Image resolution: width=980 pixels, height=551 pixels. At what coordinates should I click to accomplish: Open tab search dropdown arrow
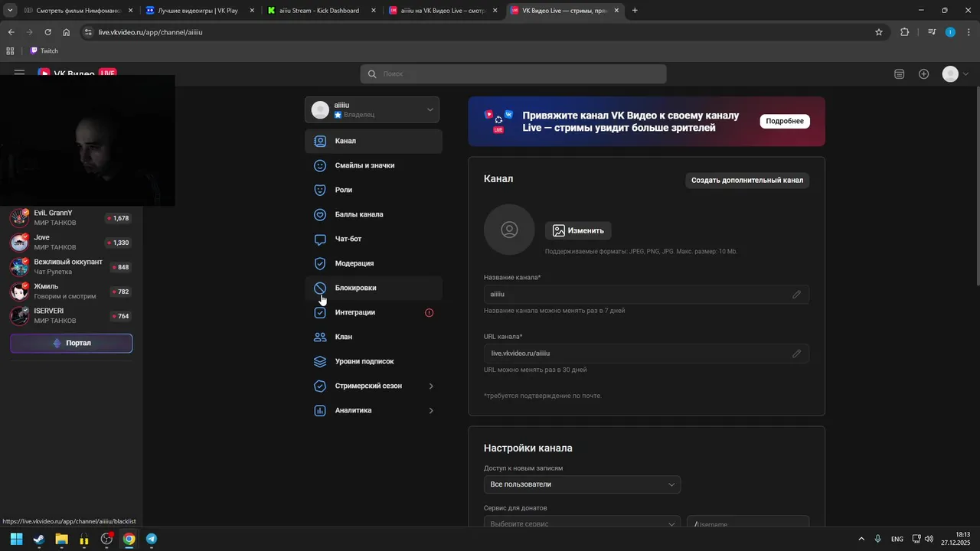point(10,11)
